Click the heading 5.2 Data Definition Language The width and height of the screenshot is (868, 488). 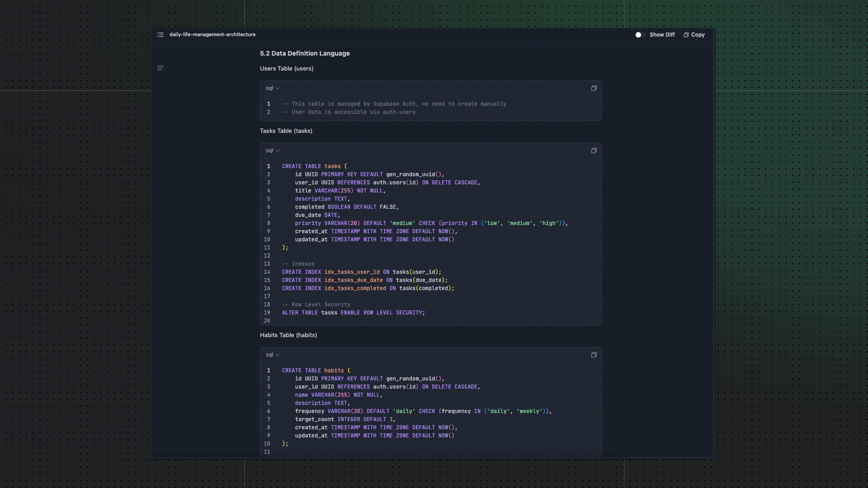305,53
